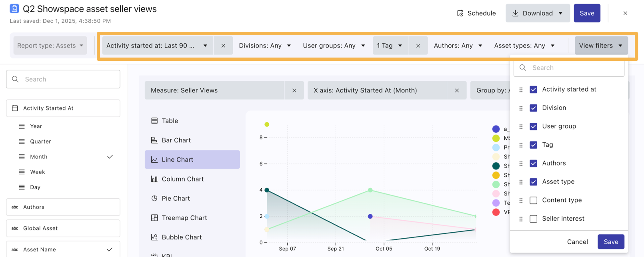Click the dark green legend color dot
This screenshot has height=257, width=644.
[x=496, y=166]
